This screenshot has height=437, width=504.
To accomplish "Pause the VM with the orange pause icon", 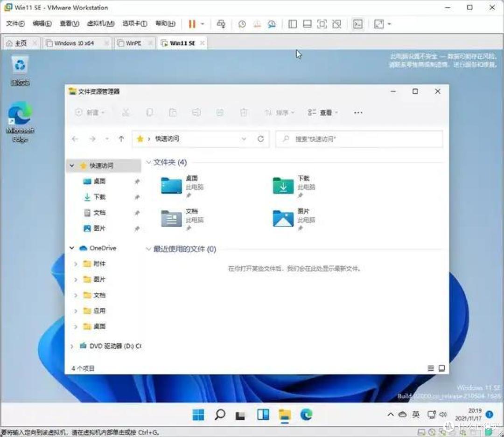I will pos(192,24).
